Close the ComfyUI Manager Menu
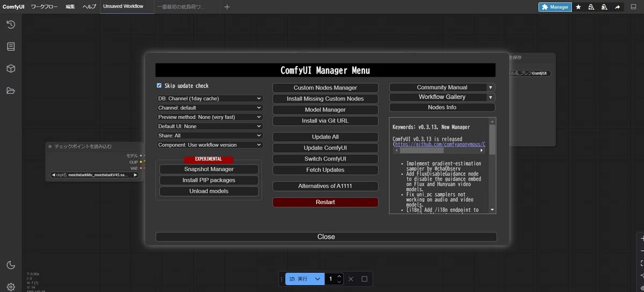This screenshot has width=644, height=292. pyautogui.click(x=326, y=237)
